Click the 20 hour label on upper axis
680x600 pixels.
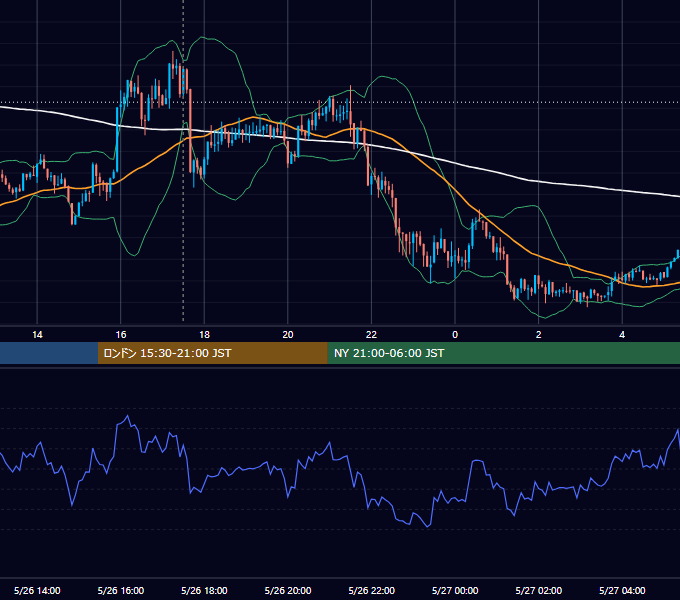tap(288, 335)
